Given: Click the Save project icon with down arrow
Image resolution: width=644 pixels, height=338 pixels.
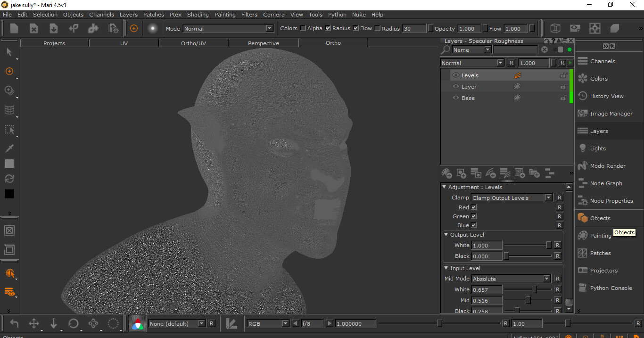Looking at the screenshot, I should coord(54,28).
